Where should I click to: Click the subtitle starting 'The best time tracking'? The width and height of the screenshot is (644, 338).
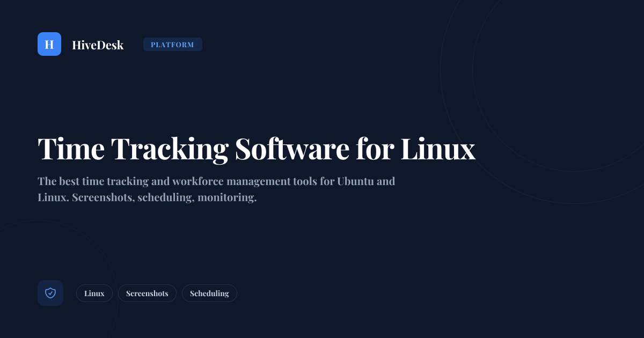point(216,189)
